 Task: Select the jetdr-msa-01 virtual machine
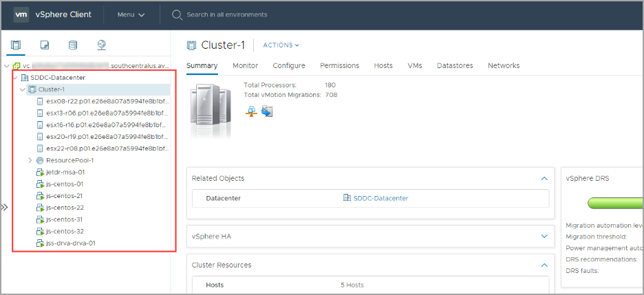click(x=65, y=172)
